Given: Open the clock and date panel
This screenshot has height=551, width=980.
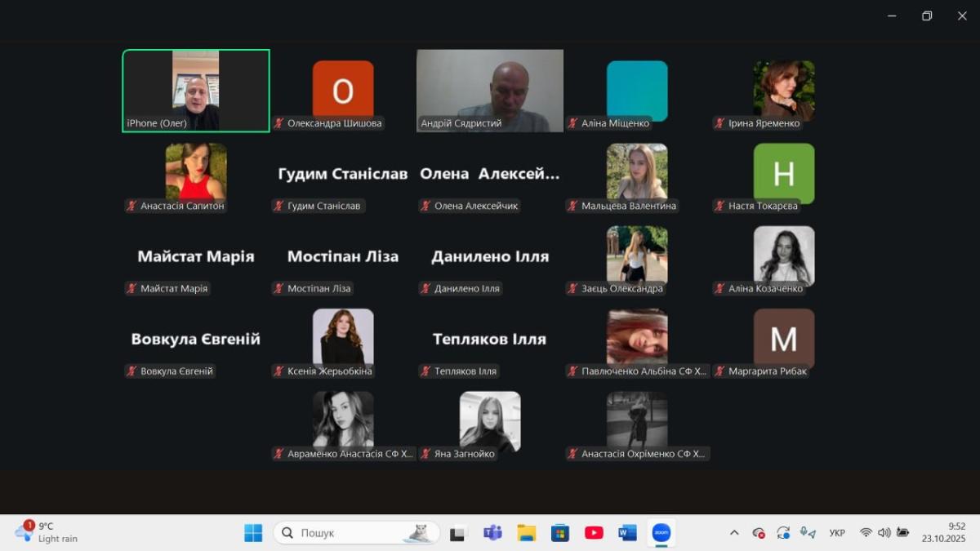Looking at the screenshot, I should (x=943, y=533).
